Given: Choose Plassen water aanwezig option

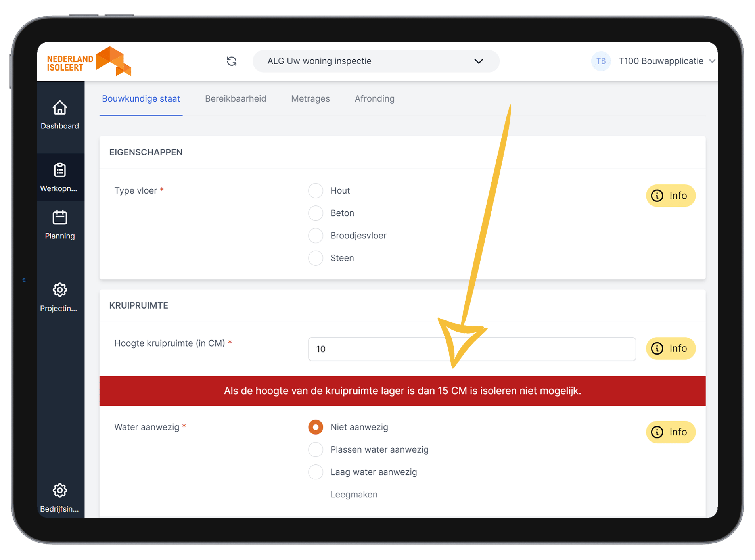Looking at the screenshot, I should 316,450.
